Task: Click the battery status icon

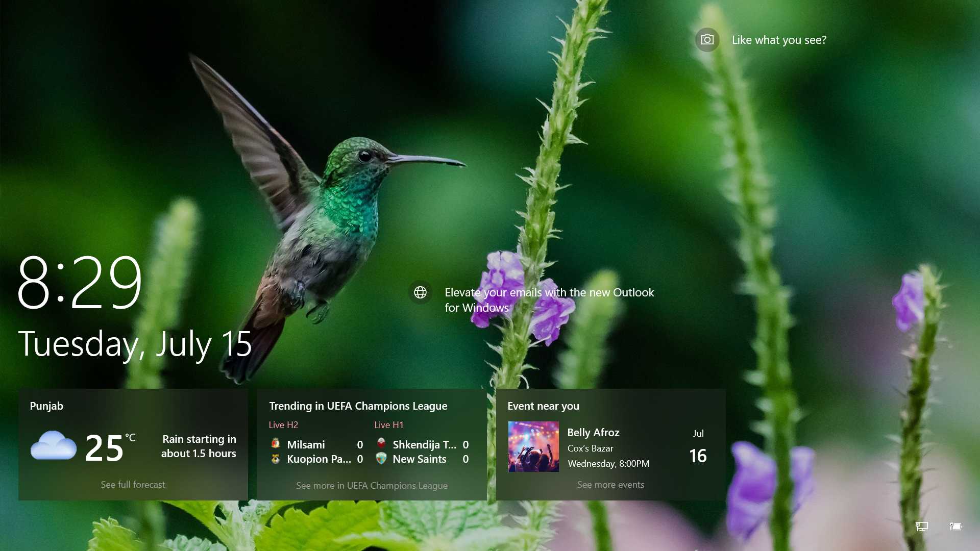Action: tap(955, 526)
